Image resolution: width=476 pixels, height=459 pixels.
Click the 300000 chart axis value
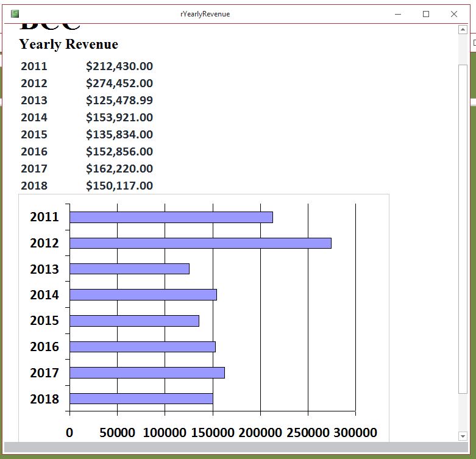click(355, 433)
